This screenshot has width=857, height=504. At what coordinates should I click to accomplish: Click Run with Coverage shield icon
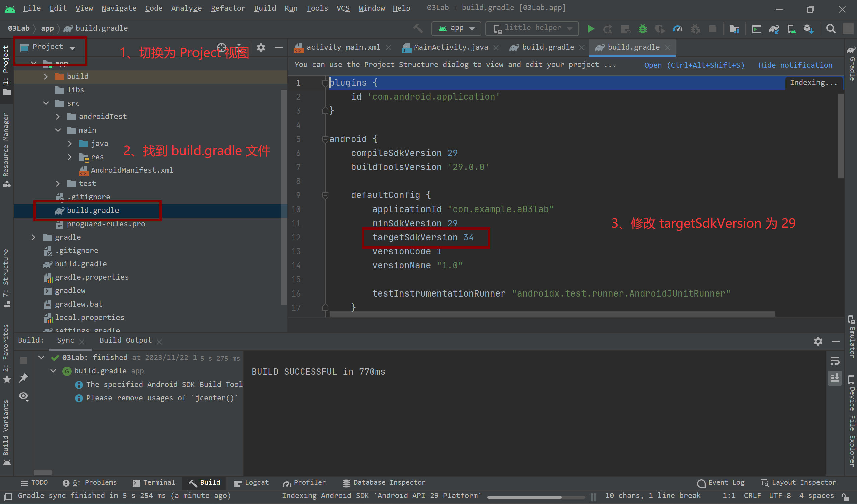pos(660,29)
